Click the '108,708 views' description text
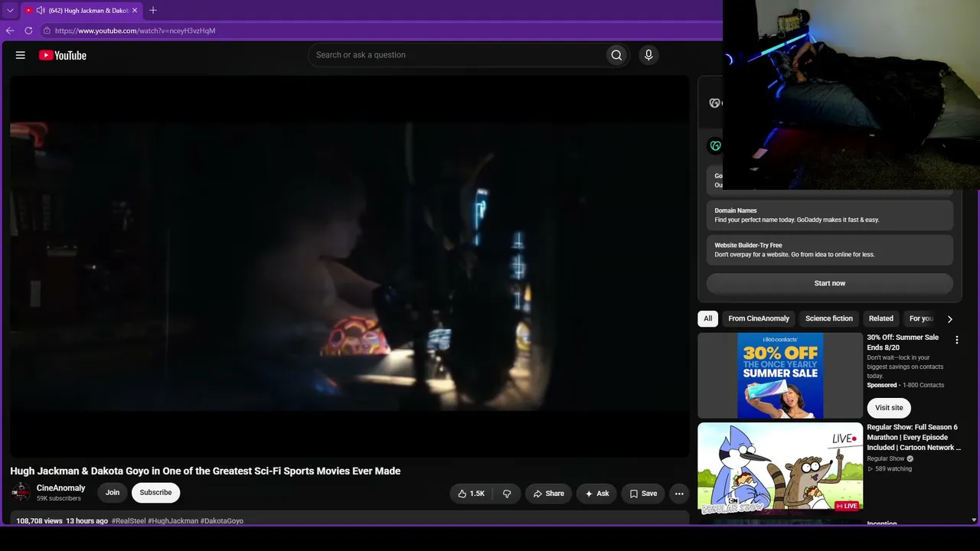 (x=39, y=521)
